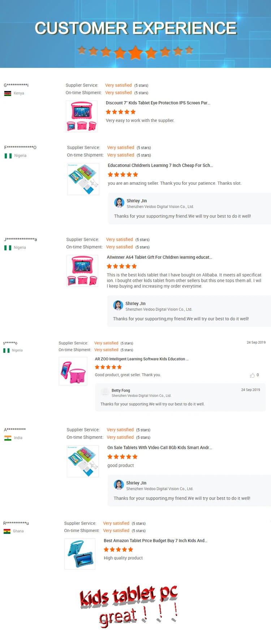Click the "Kids tablet pc great" graphic
The height and width of the screenshot is (644, 271).
pyautogui.click(x=128, y=605)
